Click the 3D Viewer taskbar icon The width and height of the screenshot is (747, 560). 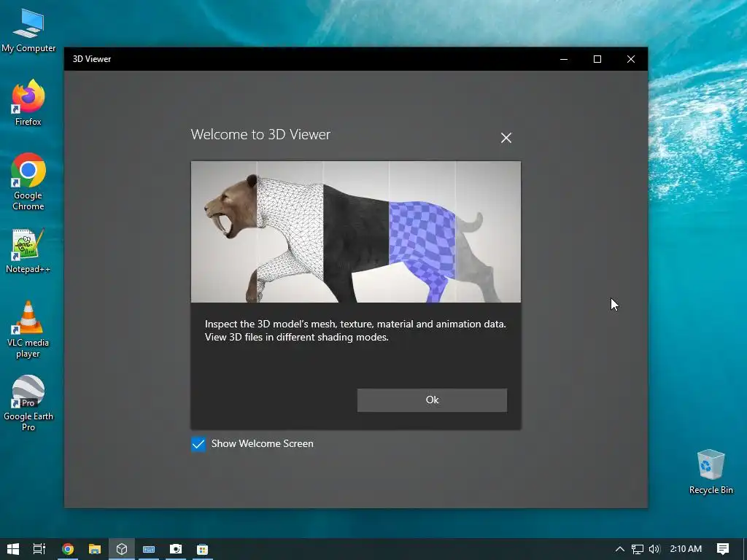click(x=122, y=549)
